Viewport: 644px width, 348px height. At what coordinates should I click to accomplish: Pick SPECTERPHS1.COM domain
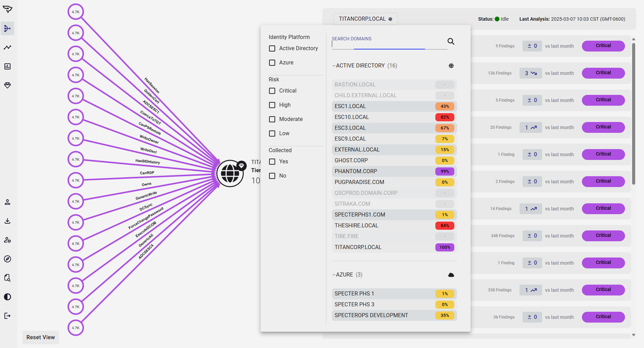(x=394, y=215)
